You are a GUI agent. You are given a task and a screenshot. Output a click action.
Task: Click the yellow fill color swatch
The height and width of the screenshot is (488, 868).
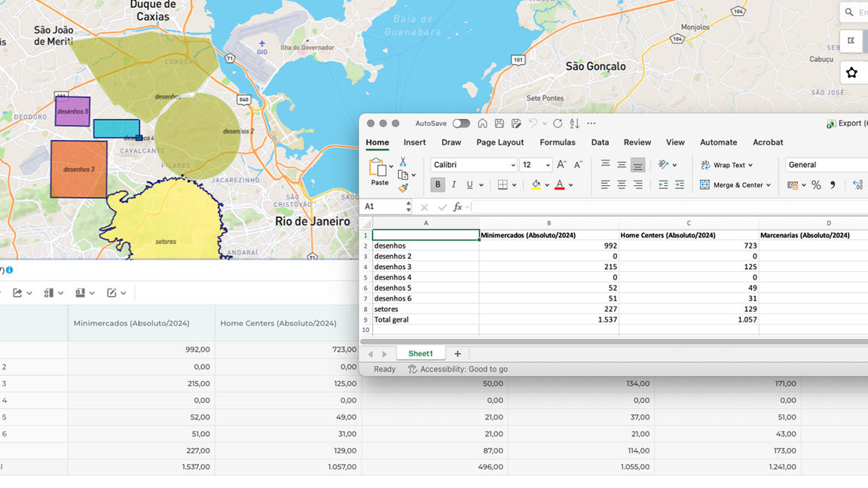[536, 185]
